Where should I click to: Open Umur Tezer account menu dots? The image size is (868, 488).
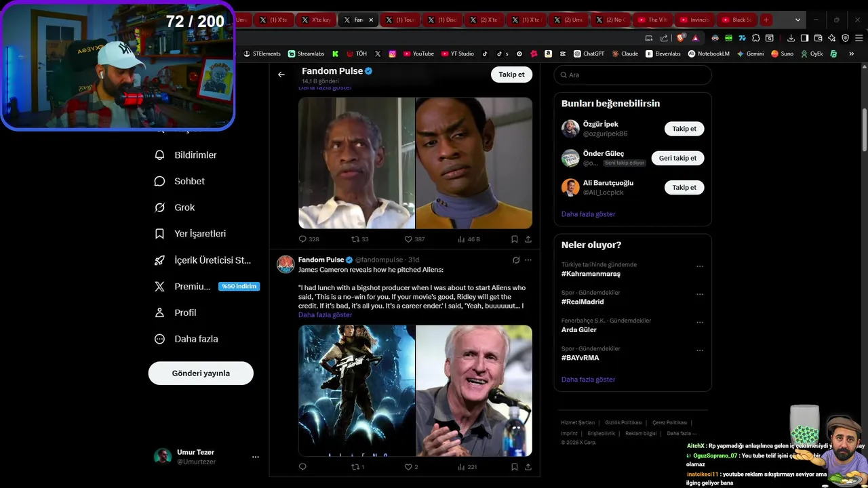pos(256,457)
